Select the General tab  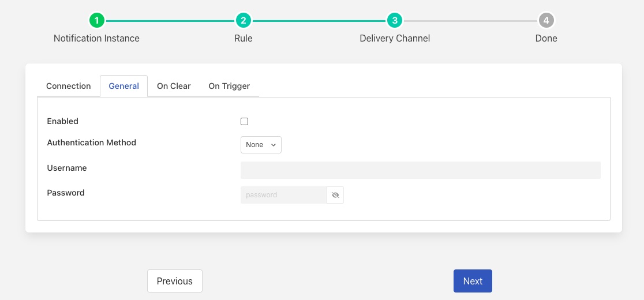tap(123, 86)
